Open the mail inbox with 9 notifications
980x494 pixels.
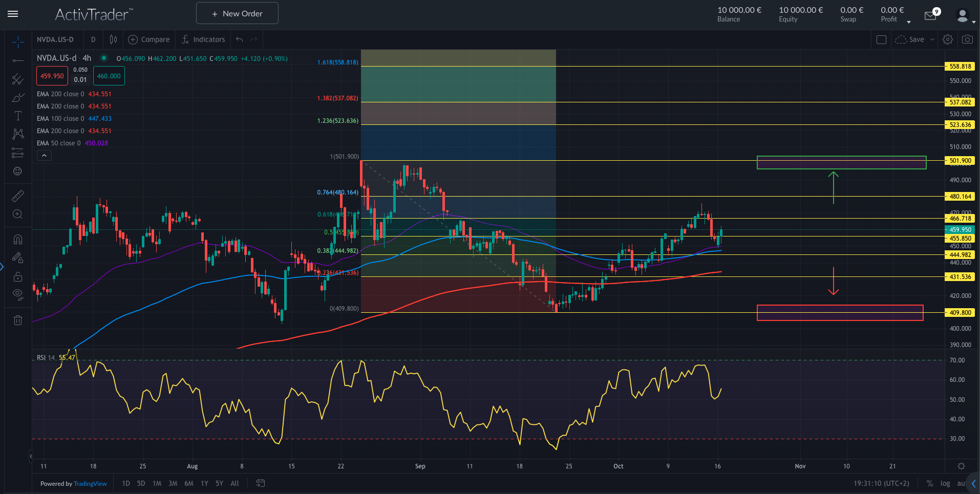click(x=930, y=16)
